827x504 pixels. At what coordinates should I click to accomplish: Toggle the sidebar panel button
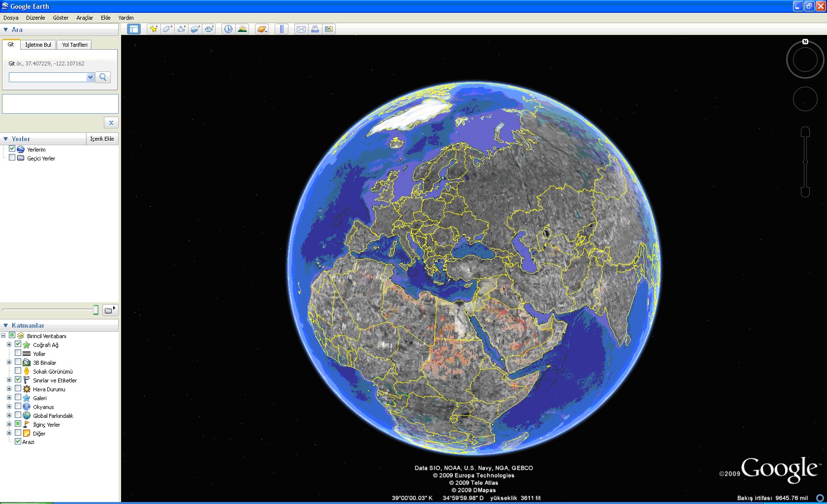point(133,29)
